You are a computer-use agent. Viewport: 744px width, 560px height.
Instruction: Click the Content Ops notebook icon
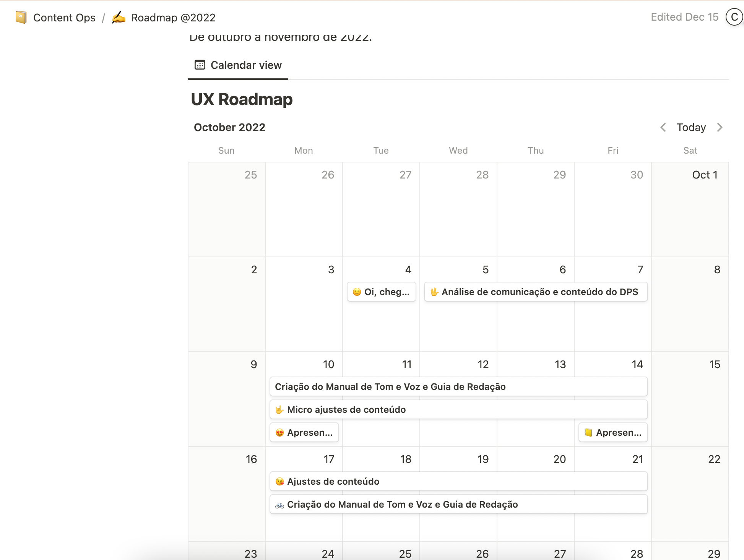coord(21,18)
